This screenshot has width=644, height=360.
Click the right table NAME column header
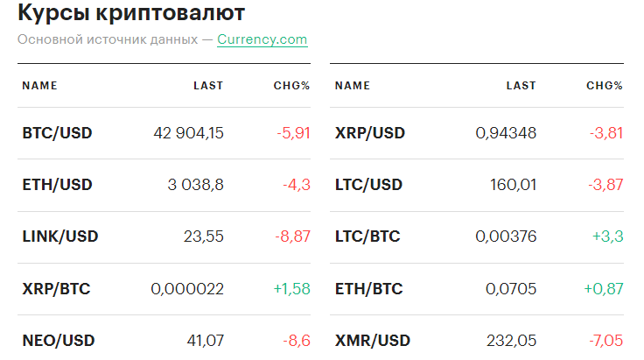pos(353,86)
